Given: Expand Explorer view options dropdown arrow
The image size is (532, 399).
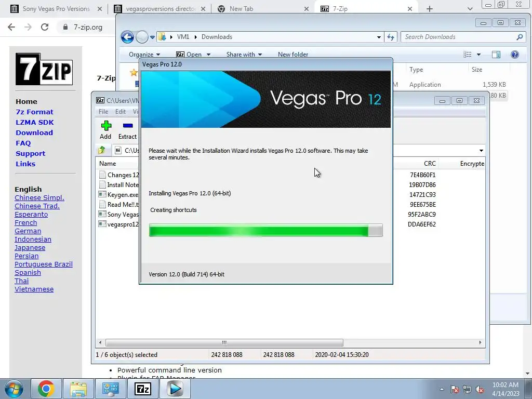Looking at the screenshot, I should 478,54.
